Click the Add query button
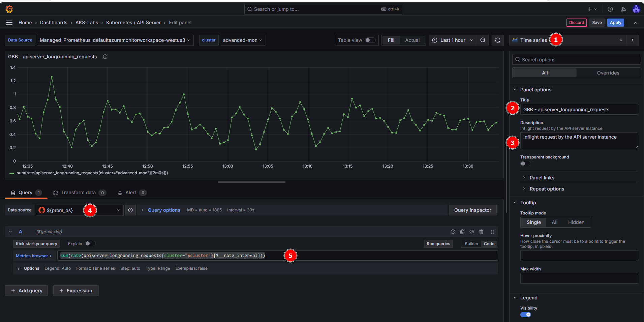This screenshot has width=644, height=322. coord(27,291)
